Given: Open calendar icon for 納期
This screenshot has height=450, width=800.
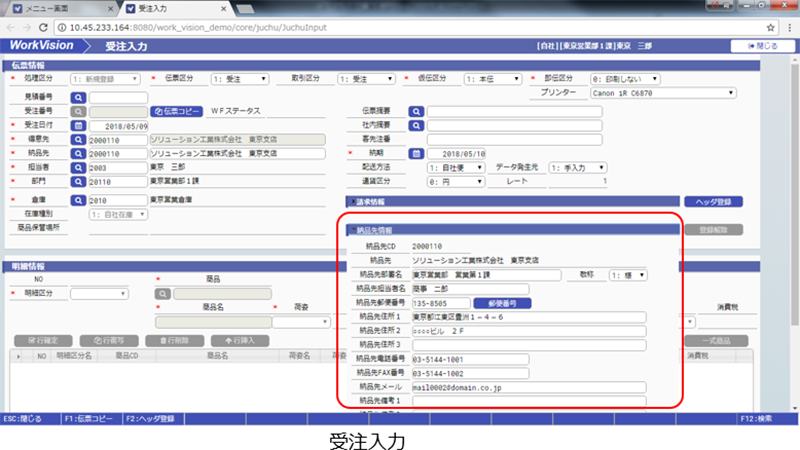Looking at the screenshot, I should [416, 154].
